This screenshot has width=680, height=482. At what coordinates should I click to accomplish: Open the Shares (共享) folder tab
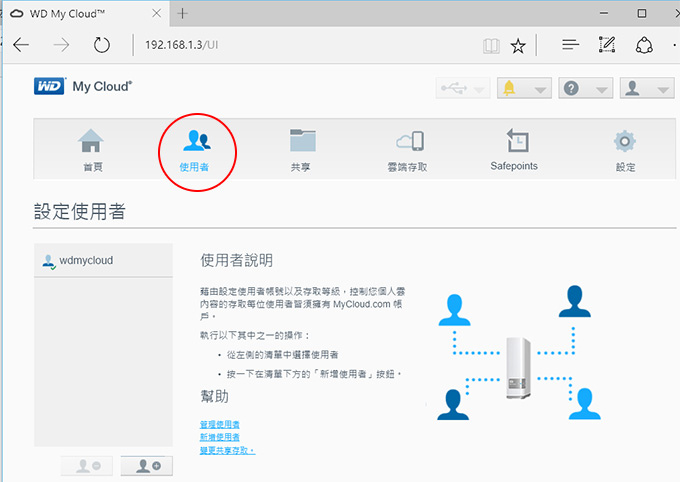pyautogui.click(x=302, y=150)
